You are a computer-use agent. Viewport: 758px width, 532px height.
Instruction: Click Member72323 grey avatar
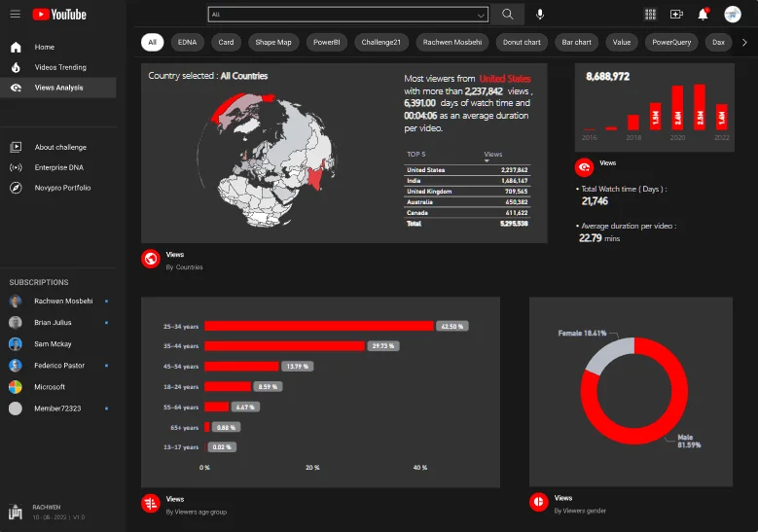16,408
